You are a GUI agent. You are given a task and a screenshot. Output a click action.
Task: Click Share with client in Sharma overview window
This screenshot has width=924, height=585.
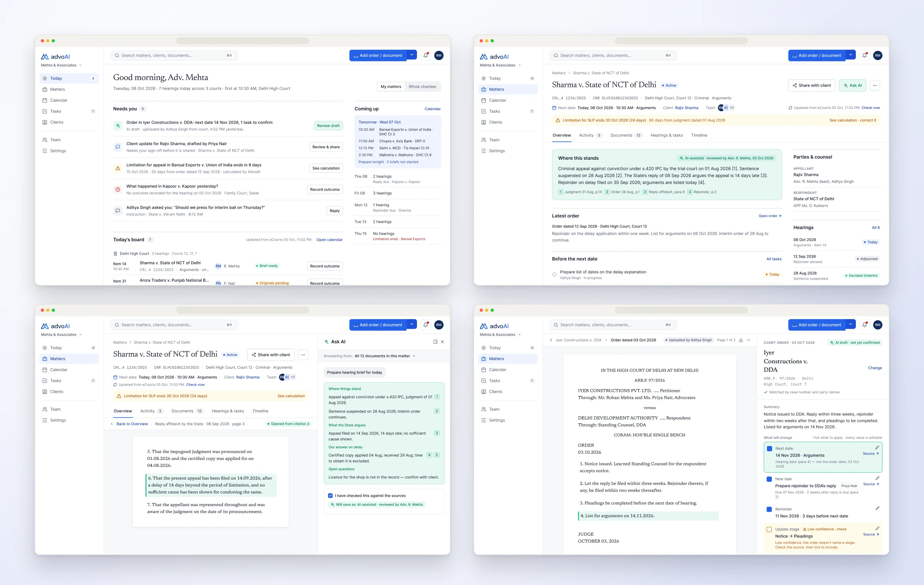pos(812,85)
